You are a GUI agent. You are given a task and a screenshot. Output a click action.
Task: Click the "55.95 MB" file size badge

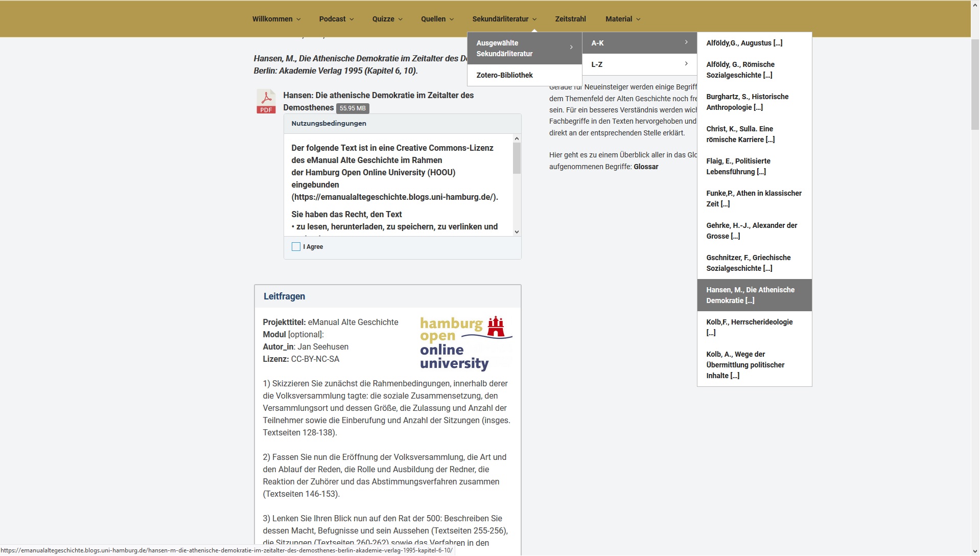352,108
